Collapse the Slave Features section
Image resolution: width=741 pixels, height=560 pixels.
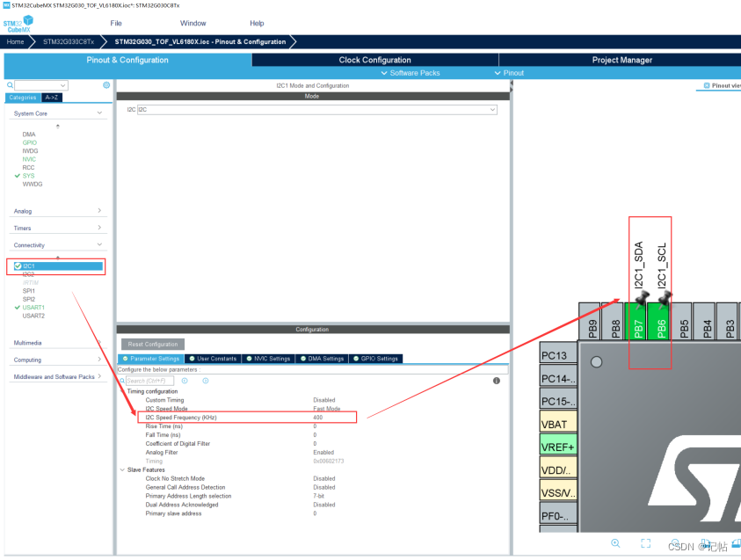point(121,470)
